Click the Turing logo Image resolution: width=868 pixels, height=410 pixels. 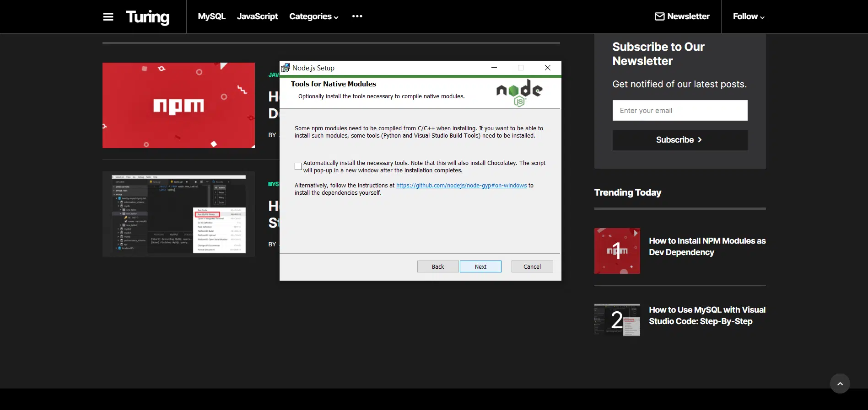[147, 17]
